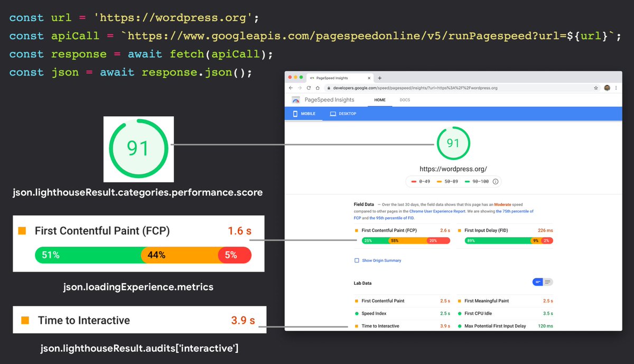Click the bookmark star icon

click(x=596, y=88)
